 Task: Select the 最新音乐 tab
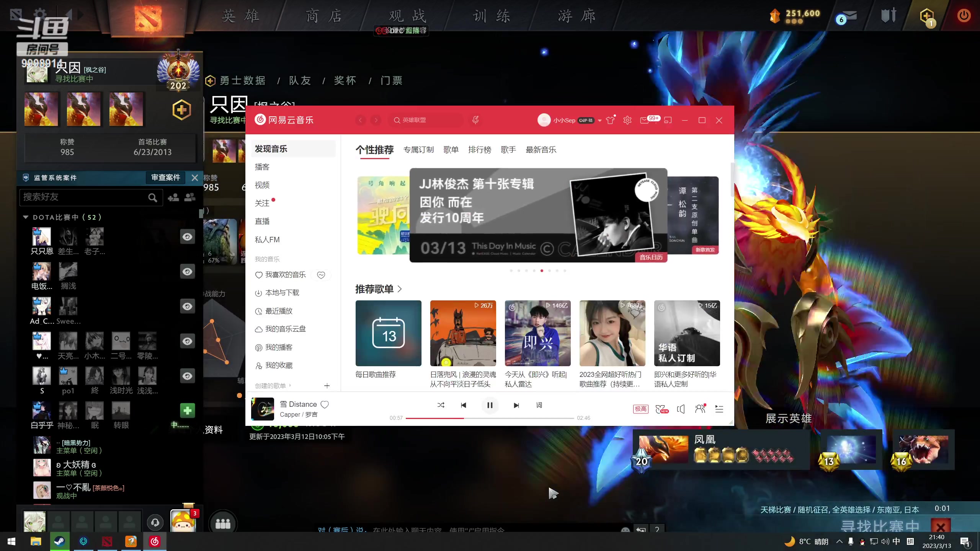point(541,150)
